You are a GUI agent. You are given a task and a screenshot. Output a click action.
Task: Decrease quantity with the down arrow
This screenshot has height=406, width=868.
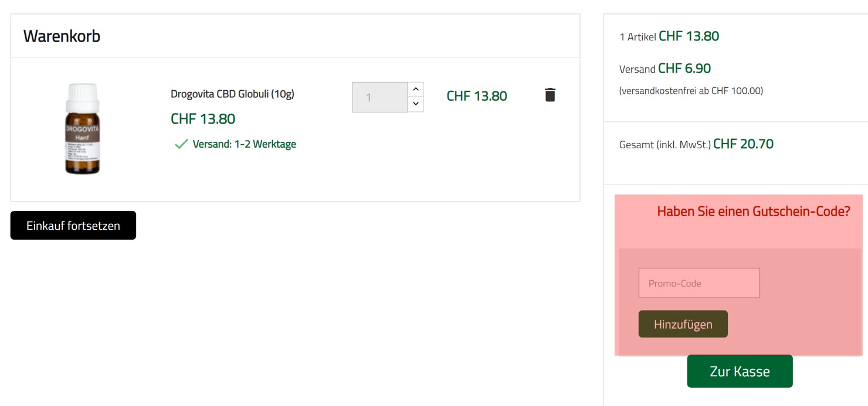[415, 104]
